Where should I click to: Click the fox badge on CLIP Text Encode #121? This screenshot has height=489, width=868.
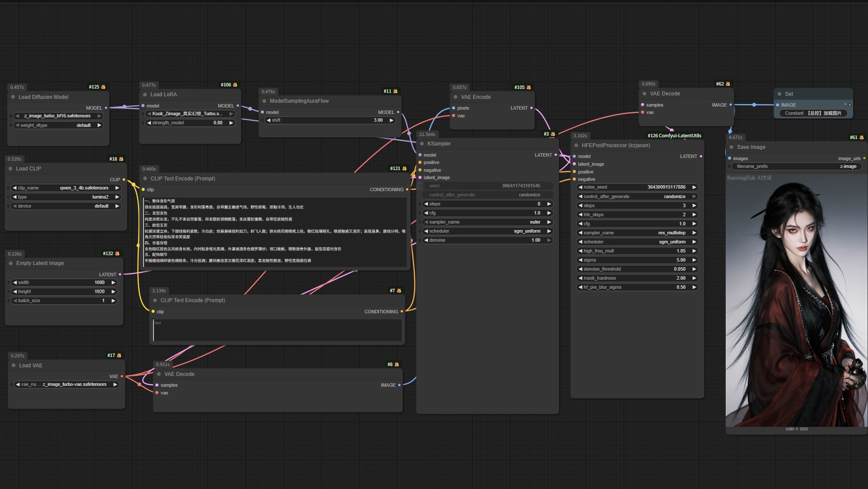click(x=404, y=168)
